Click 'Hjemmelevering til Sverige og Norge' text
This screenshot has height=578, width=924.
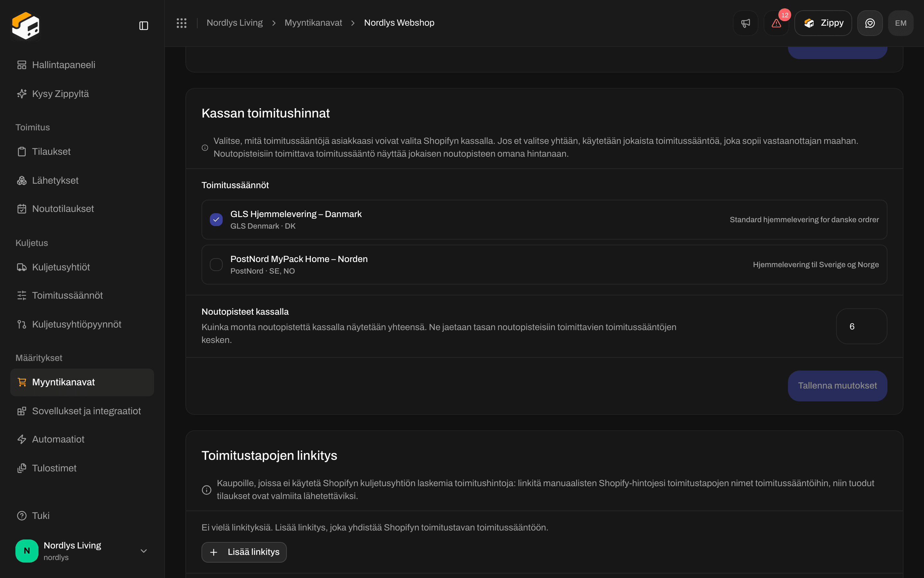pyautogui.click(x=816, y=265)
